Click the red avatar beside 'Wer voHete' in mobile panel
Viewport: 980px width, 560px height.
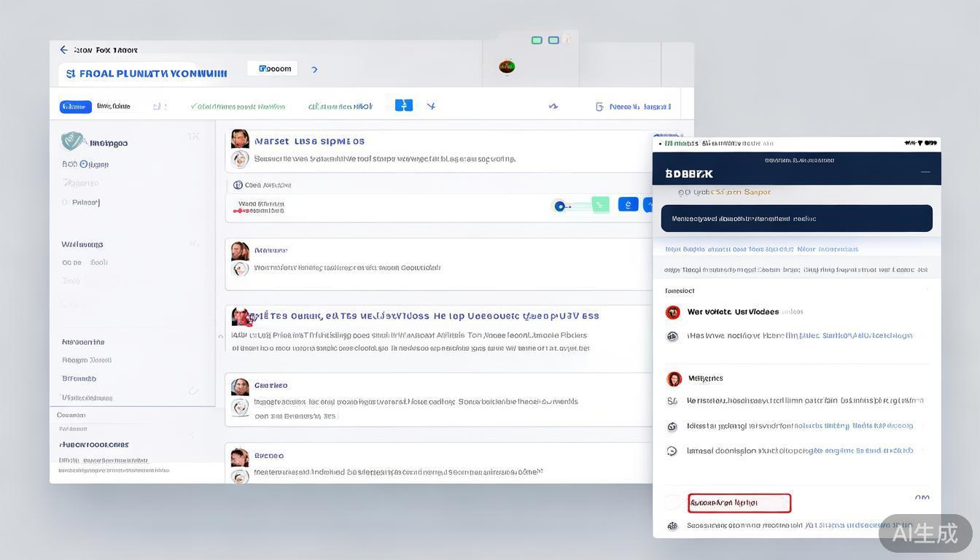(672, 312)
